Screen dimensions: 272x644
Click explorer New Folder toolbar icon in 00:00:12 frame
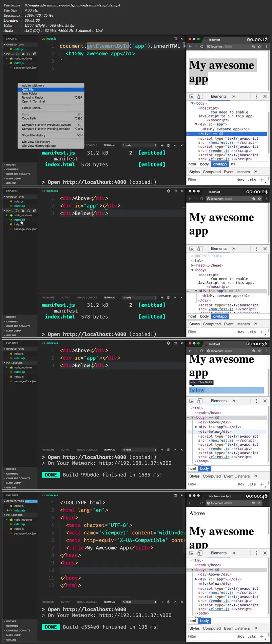point(23,54)
